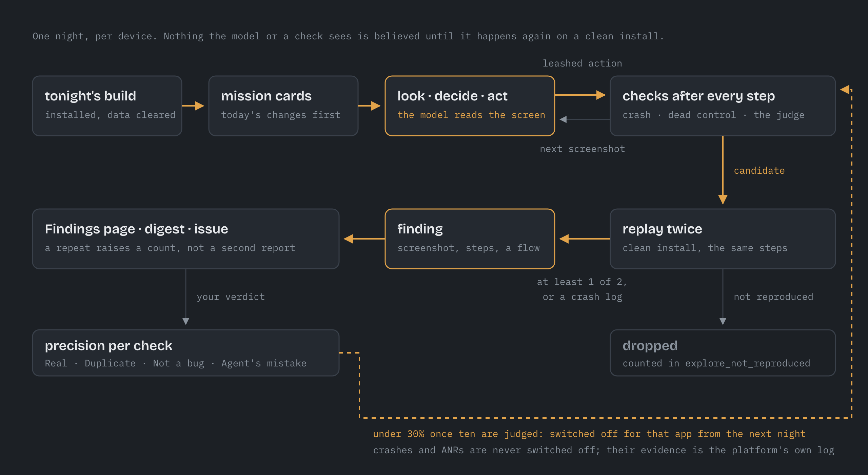Select the "your verdict" label

point(231,297)
